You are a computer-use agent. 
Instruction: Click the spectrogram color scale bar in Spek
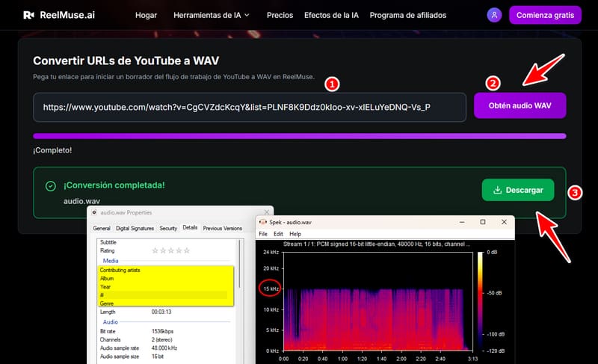point(480,301)
